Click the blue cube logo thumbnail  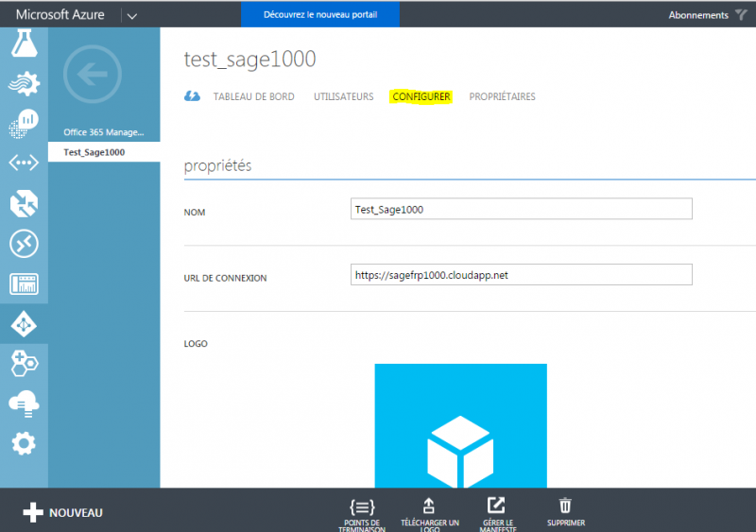point(460,425)
